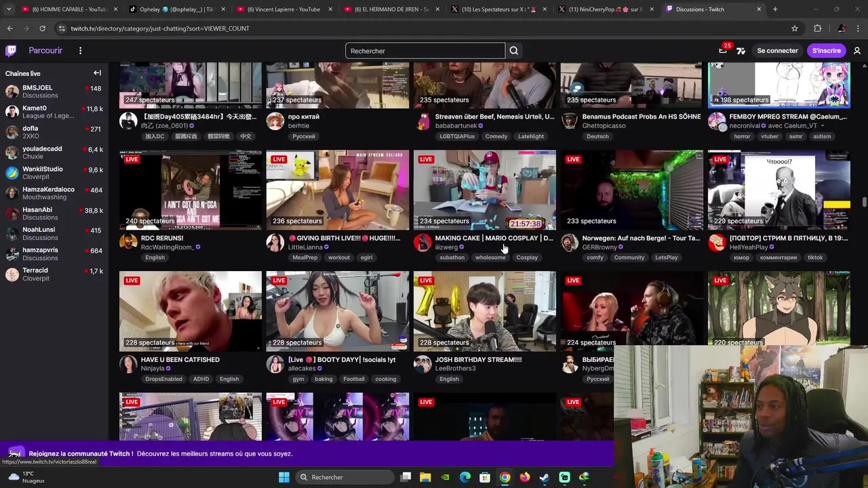This screenshot has height=488, width=868.
Task: Click Windows taskbar Rechercher search box
Action: click(x=344, y=477)
